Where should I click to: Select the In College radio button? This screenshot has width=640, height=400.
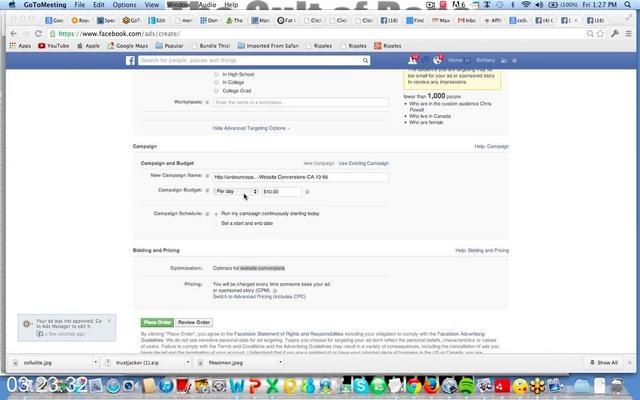(216, 82)
